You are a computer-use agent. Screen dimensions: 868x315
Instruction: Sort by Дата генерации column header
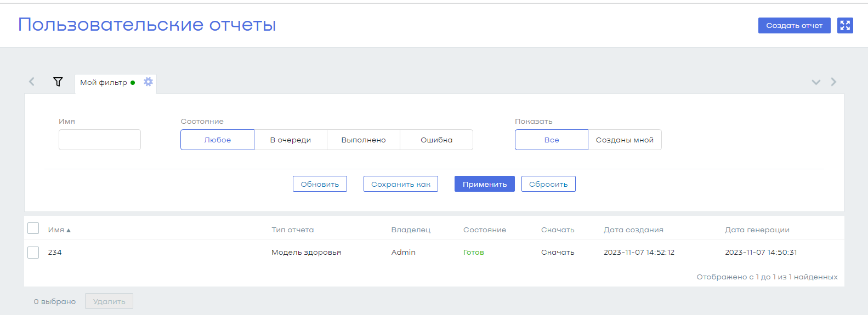pos(757,230)
